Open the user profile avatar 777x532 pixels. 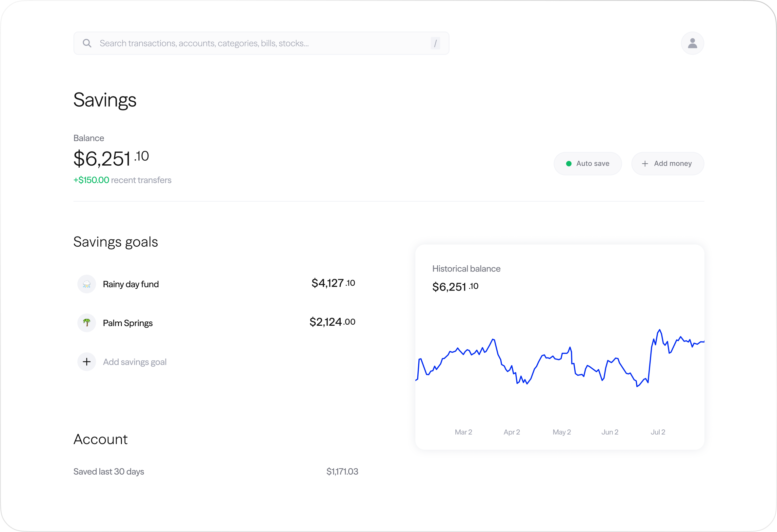692,43
